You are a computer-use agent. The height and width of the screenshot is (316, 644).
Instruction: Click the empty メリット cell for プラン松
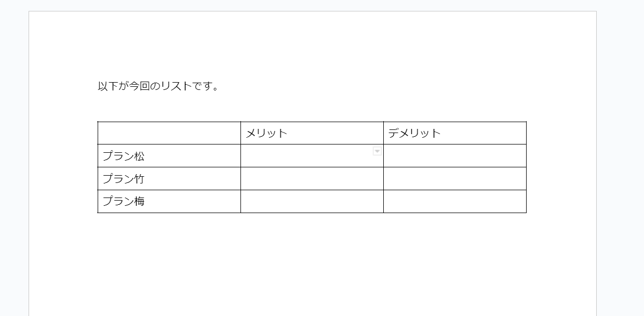click(306, 157)
